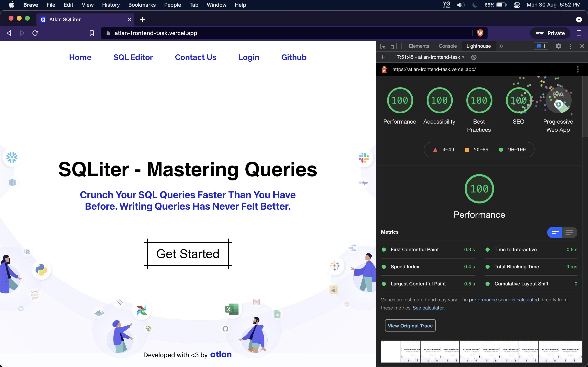The width and height of the screenshot is (588, 367).
Task: Switch metrics to compact numeric view
Action: [555, 232]
